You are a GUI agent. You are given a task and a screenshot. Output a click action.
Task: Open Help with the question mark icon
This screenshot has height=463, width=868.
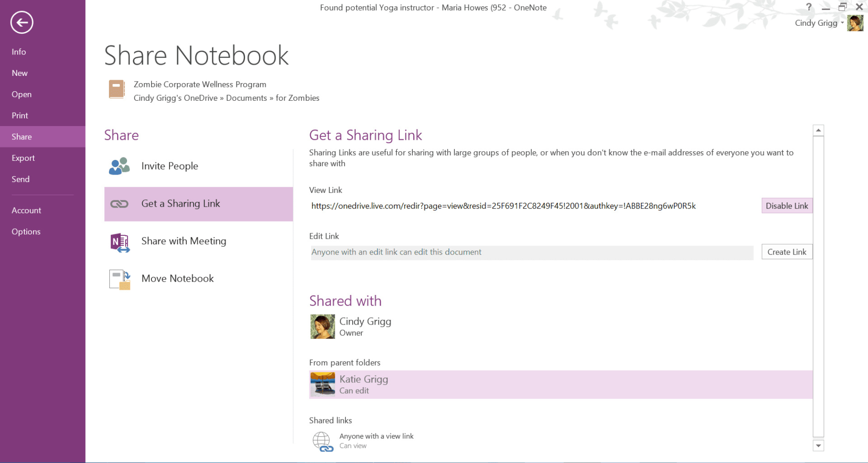click(808, 7)
